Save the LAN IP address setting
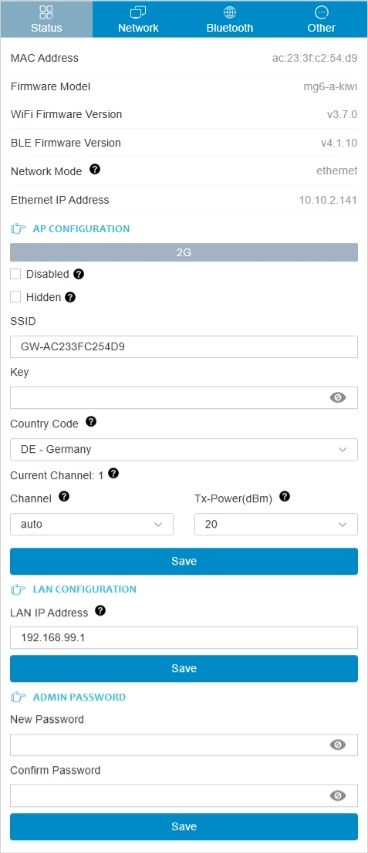Screen dimensions: 368x853 tap(184, 669)
